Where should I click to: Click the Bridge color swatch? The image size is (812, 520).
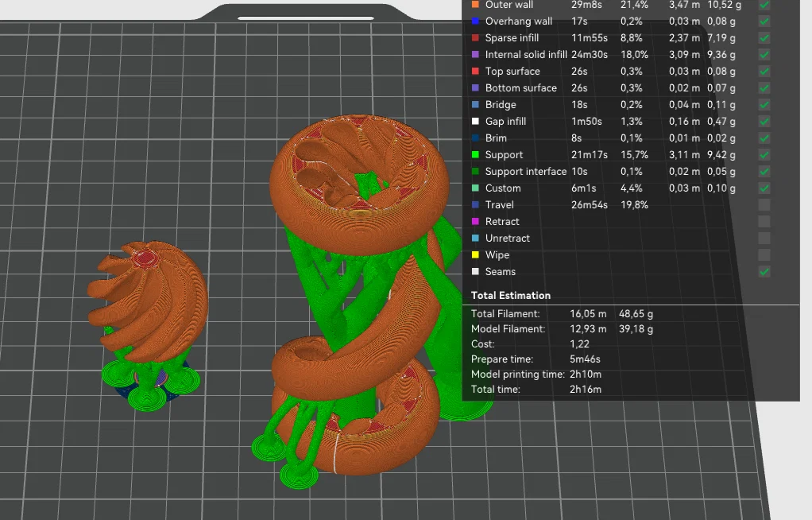point(475,105)
